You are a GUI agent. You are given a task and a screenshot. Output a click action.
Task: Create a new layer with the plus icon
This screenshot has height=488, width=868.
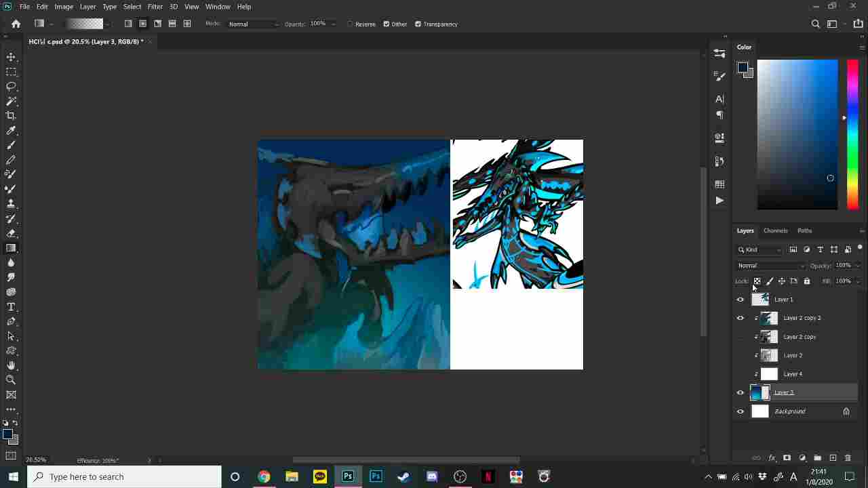tap(833, 458)
